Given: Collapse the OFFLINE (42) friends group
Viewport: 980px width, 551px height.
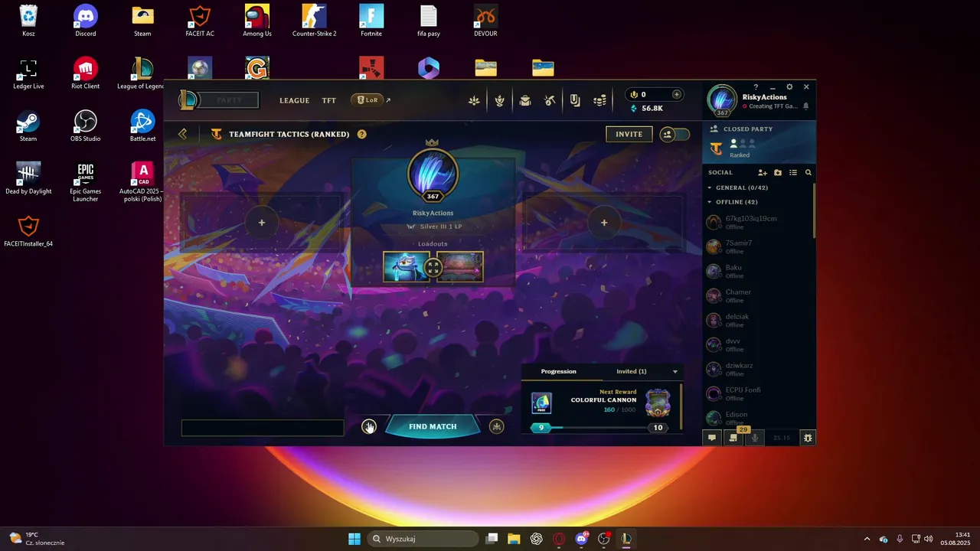Looking at the screenshot, I should [x=732, y=202].
